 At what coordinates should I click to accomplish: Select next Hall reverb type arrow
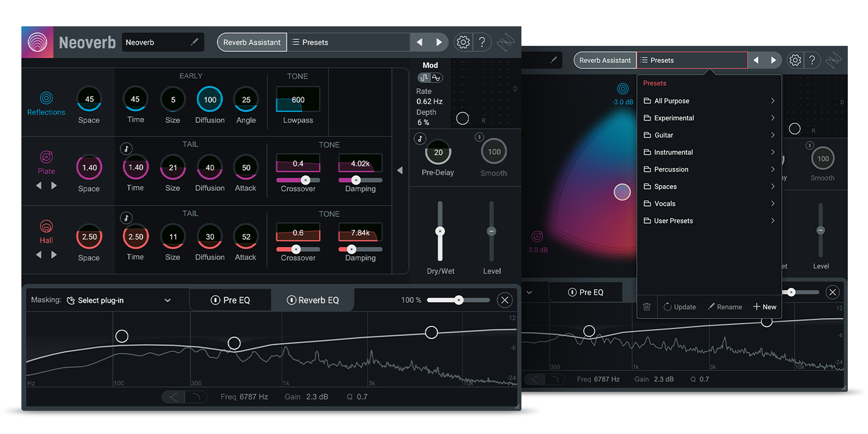click(54, 254)
